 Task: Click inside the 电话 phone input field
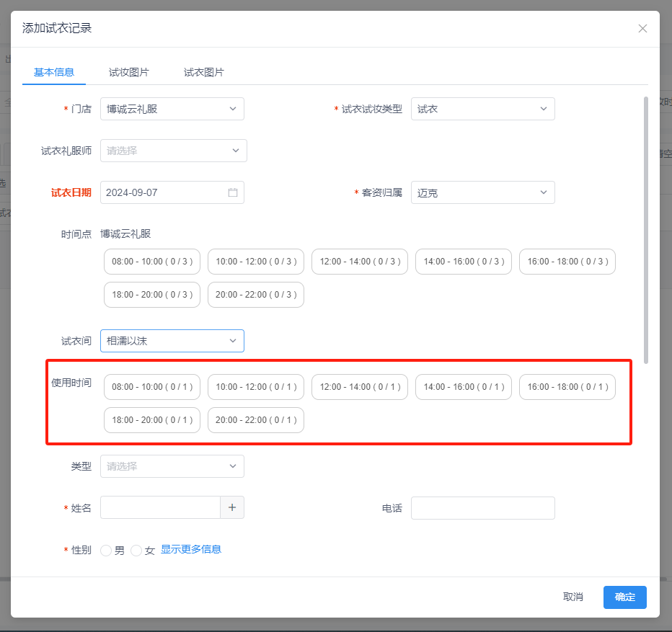coord(482,507)
